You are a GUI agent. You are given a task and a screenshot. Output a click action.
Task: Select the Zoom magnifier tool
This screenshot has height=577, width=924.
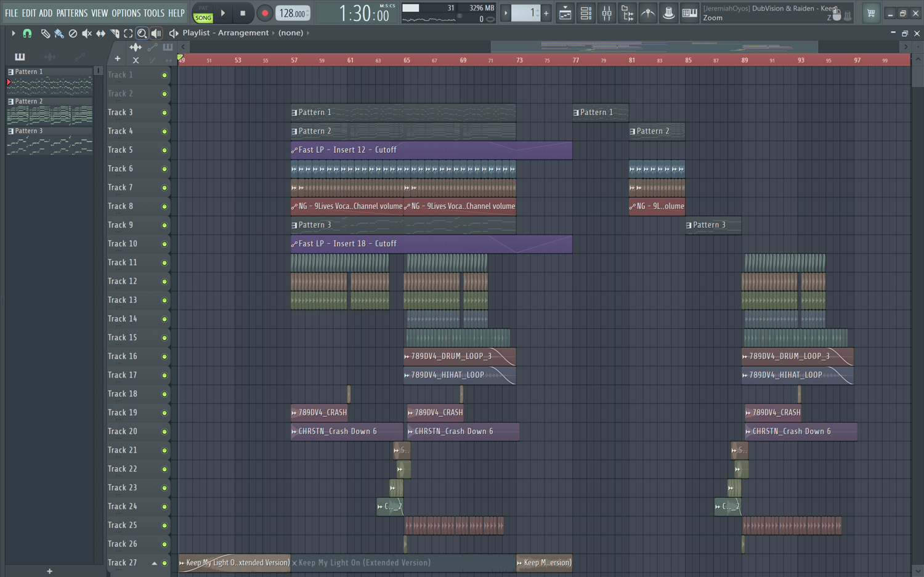(142, 33)
